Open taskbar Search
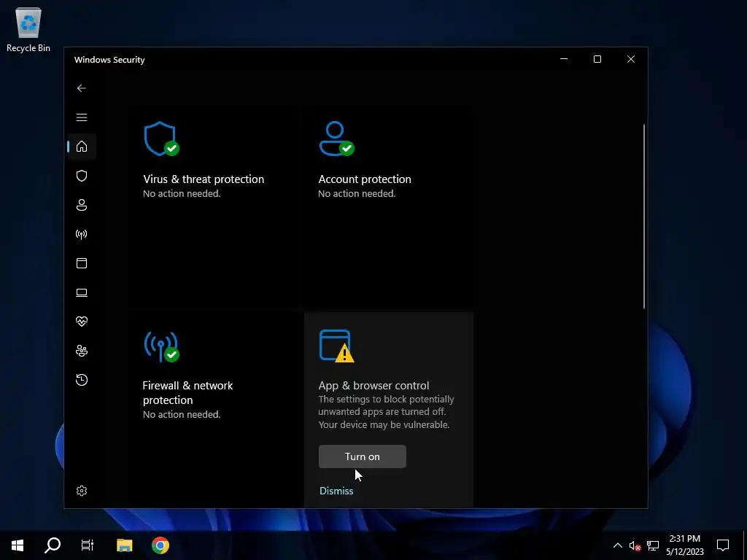This screenshot has width=747, height=560. click(x=53, y=545)
